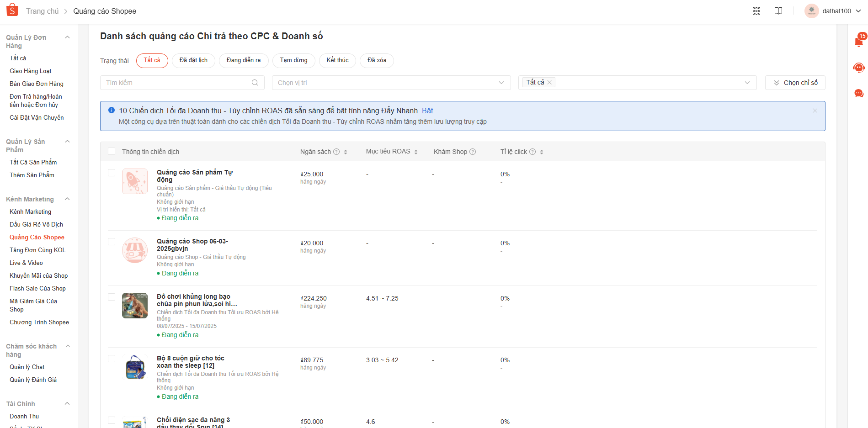The height and width of the screenshot is (428, 868).
Task: Open the chat messages bubble icon
Action: tap(858, 93)
